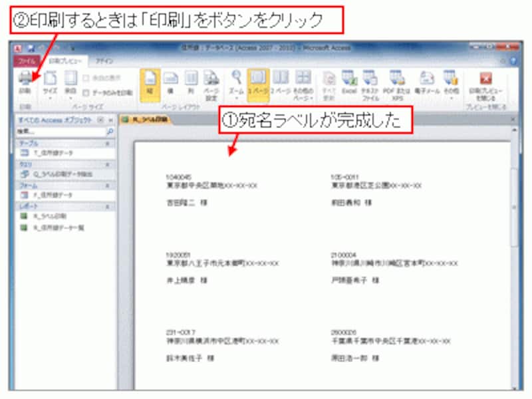Click the R_ラベル印刷 document tab
This screenshot has height=399, width=532.
pyautogui.click(x=146, y=120)
